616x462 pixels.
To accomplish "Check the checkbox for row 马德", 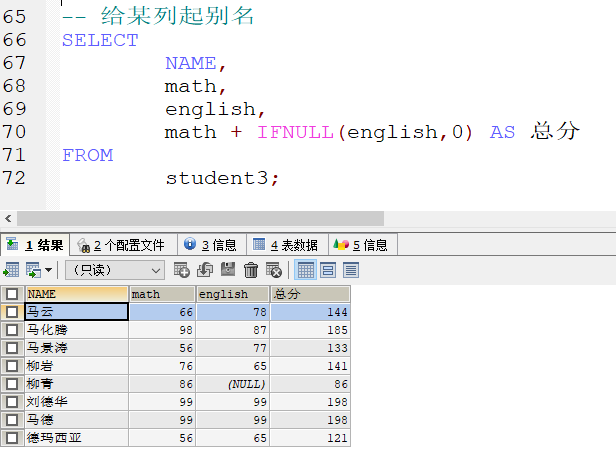I will 12,420.
